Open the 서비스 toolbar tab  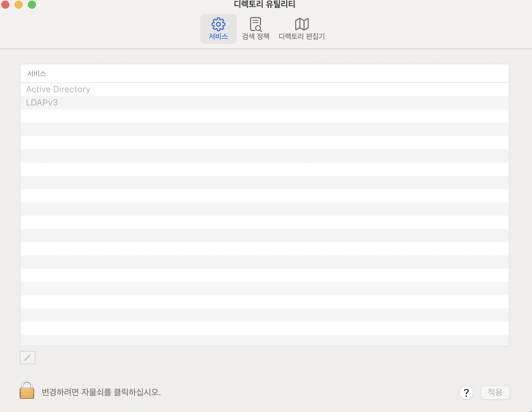[218, 29]
